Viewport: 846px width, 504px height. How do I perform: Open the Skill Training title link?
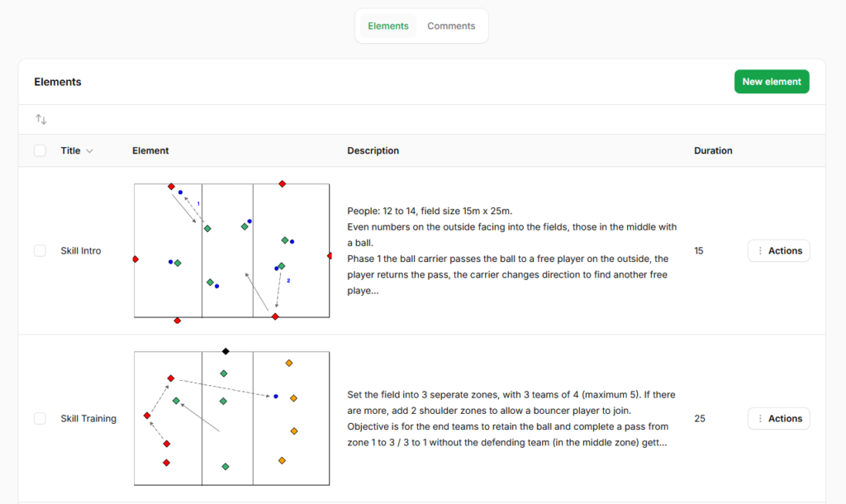88,419
